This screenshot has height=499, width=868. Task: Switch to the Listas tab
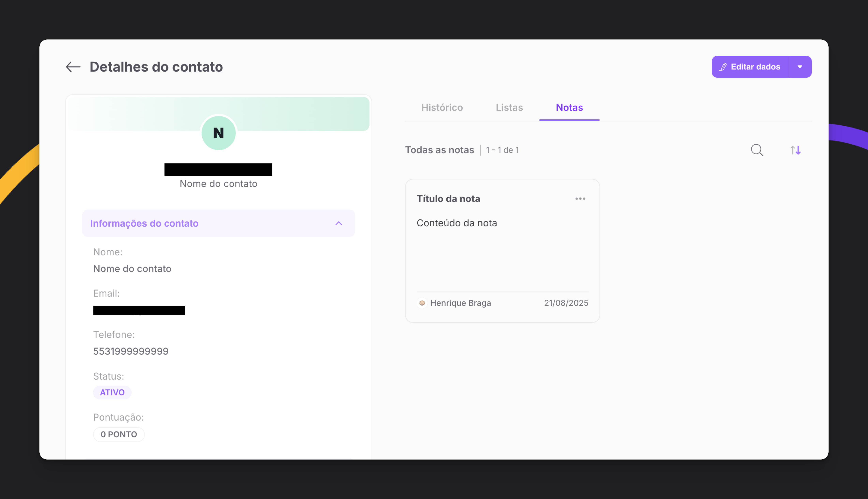(509, 108)
